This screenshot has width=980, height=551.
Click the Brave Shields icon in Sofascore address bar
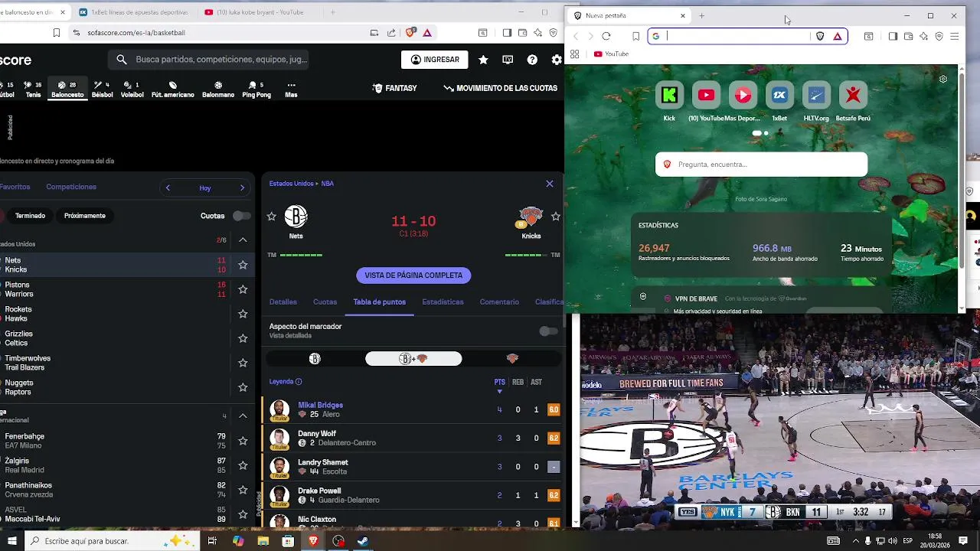point(410,33)
